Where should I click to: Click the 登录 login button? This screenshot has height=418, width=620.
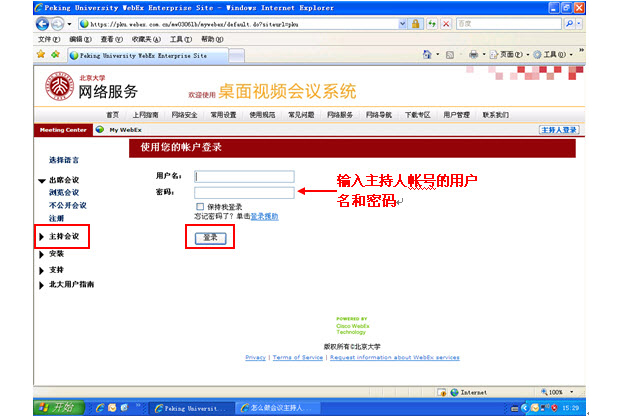(x=210, y=238)
